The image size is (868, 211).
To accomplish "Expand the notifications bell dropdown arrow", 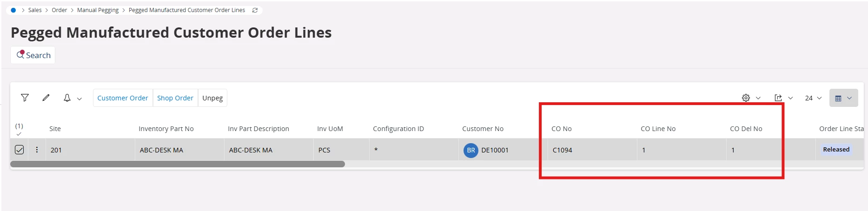I will tap(80, 99).
